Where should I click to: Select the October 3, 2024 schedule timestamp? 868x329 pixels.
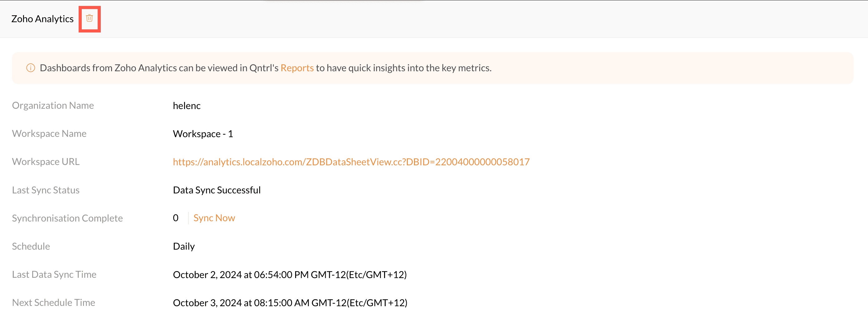[x=290, y=303]
